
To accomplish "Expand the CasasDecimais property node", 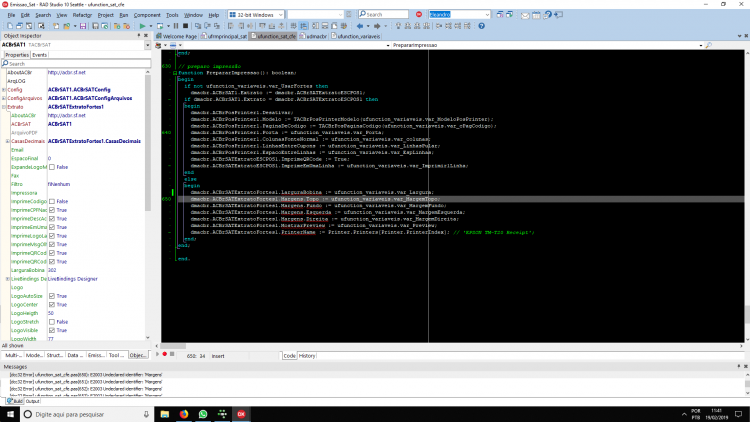I will (x=8, y=142).
